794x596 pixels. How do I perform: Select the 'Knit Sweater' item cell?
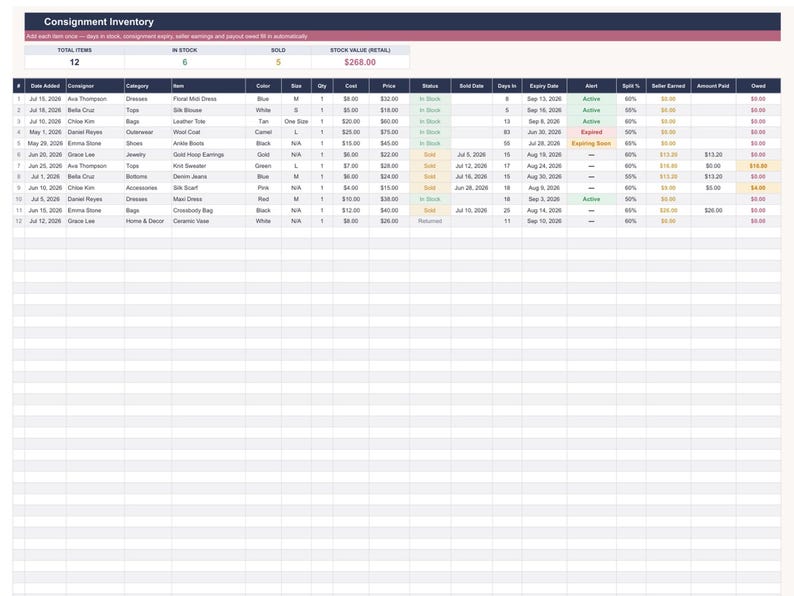click(x=208, y=166)
